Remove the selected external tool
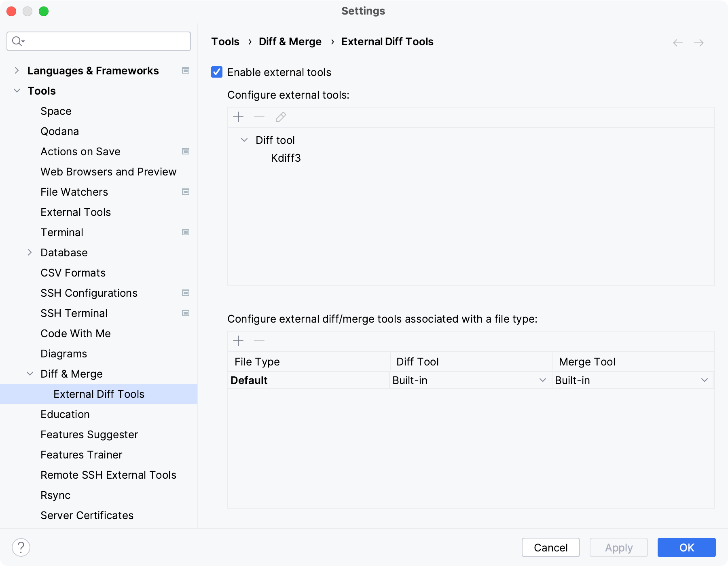Viewport: 728px width, 566px height. tap(259, 117)
